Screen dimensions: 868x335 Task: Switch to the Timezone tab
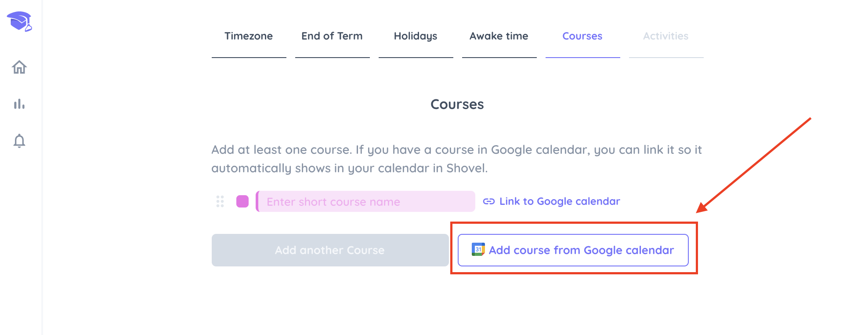click(249, 36)
